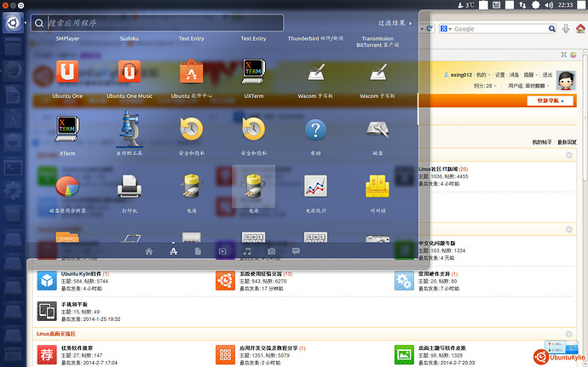Switch to the Applications lens

click(x=173, y=251)
